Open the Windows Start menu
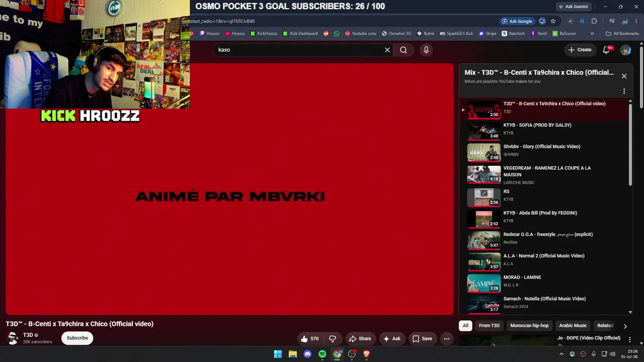The image size is (644, 362). (278, 354)
